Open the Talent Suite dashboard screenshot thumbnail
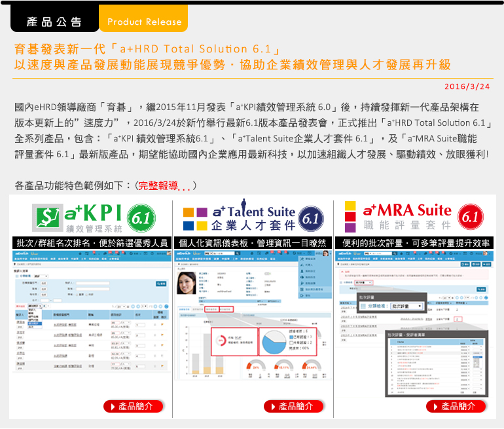 [253, 315]
